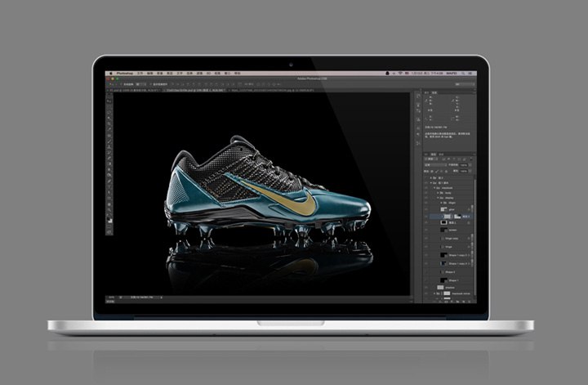Click the screen layer thumbnail
The width and height of the screenshot is (588, 385).
[443, 230]
